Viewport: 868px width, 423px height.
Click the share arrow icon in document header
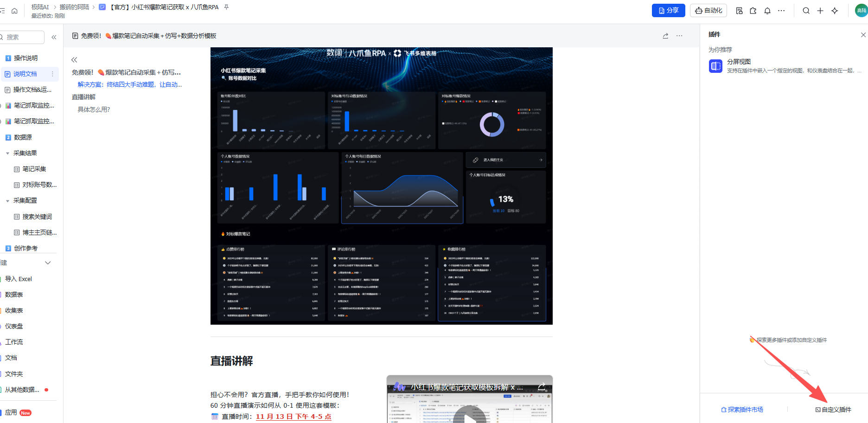point(665,36)
